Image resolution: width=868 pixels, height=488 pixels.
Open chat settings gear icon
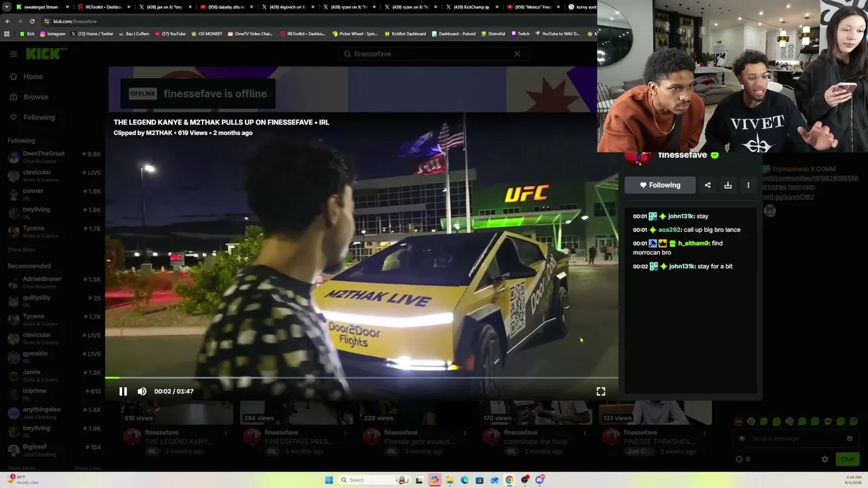[825, 459]
